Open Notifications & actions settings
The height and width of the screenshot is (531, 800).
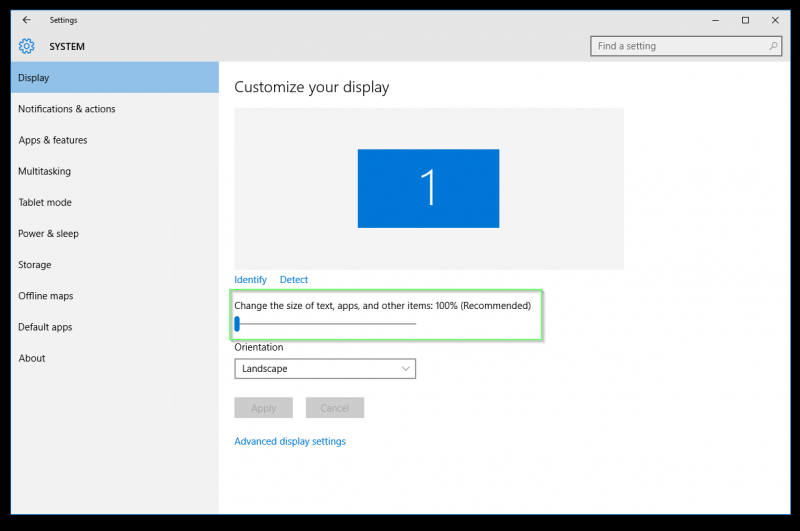tap(115, 109)
